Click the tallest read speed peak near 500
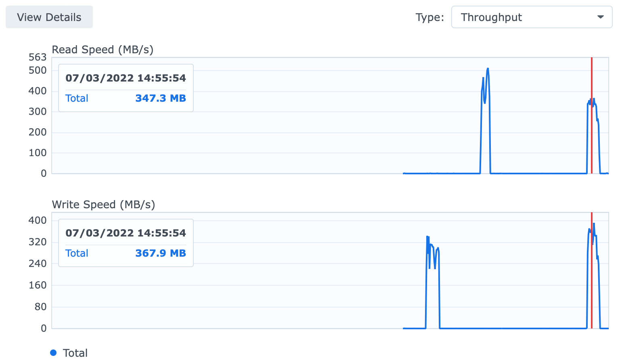The height and width of the screenshot is (364, 620). click(x=488, y=69)
